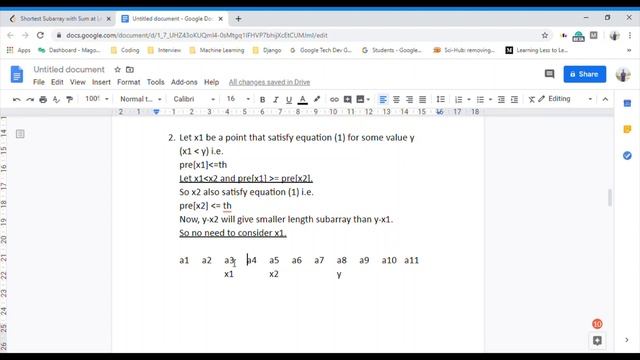640x360 pixels.
Task: Click the Apps bookmarks shortcut
Action: pyautogui.click(x=18, y=50)
